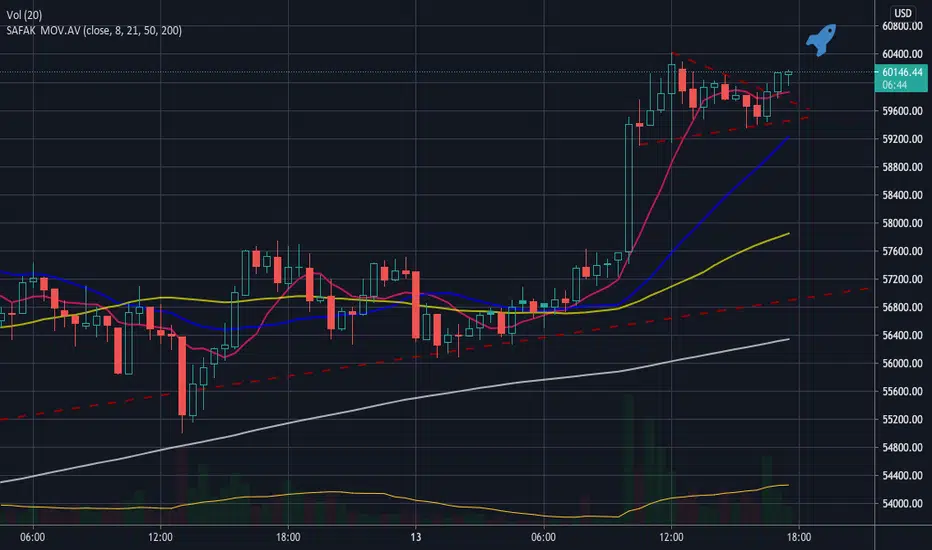Click the 58800.00 price axis label

pos(902,167)
